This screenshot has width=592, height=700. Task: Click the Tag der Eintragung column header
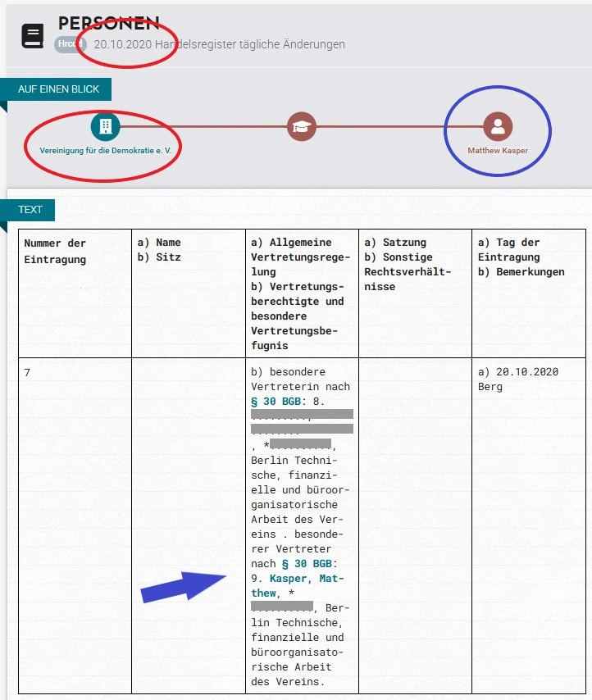tap(529, 293)
